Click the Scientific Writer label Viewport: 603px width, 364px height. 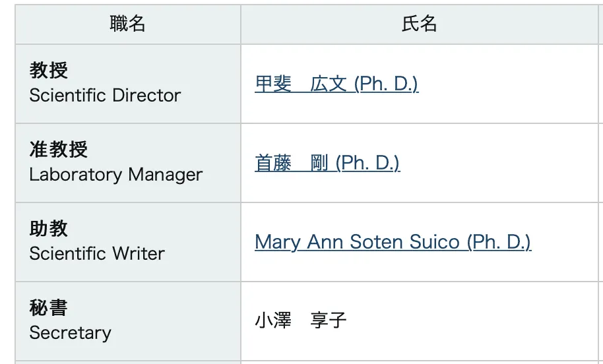tap(97, 254)
